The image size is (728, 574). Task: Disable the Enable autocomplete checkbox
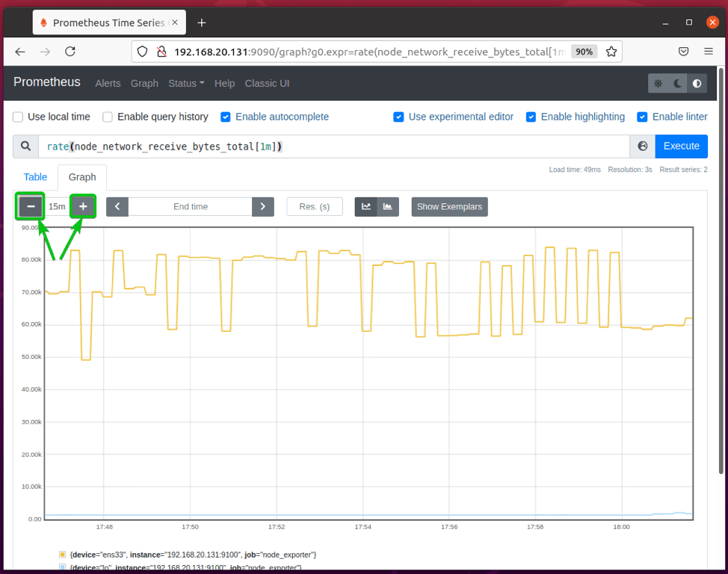tap(226, 117)
